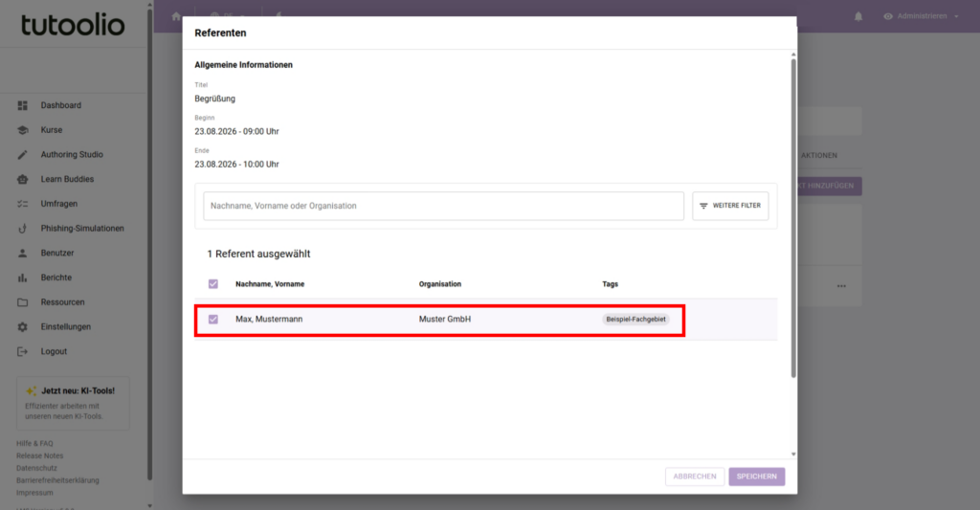Click the eye icon next to Administrieren

(x=887, y=16)
